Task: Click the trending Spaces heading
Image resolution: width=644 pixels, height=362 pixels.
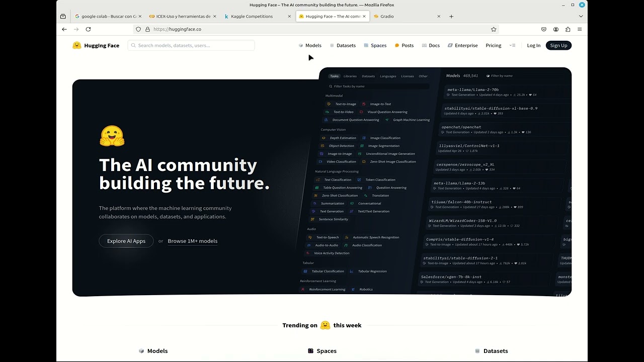Action: click(327, 351)
